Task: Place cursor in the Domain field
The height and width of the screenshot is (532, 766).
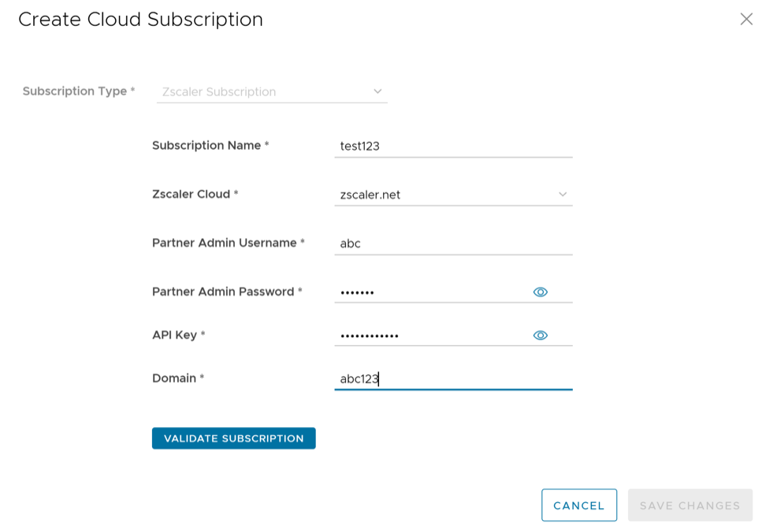Action: point(453,379)
